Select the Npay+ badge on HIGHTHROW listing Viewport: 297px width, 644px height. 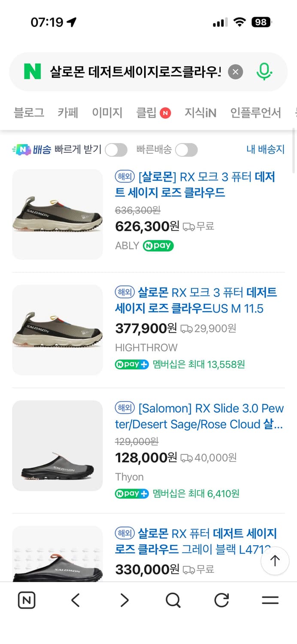pyautogui.click(x=131, y=364)
